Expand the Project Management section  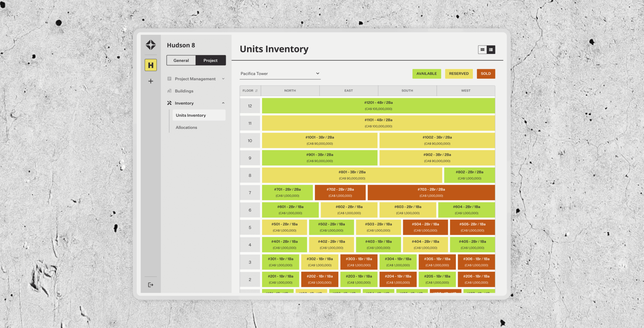223,79
